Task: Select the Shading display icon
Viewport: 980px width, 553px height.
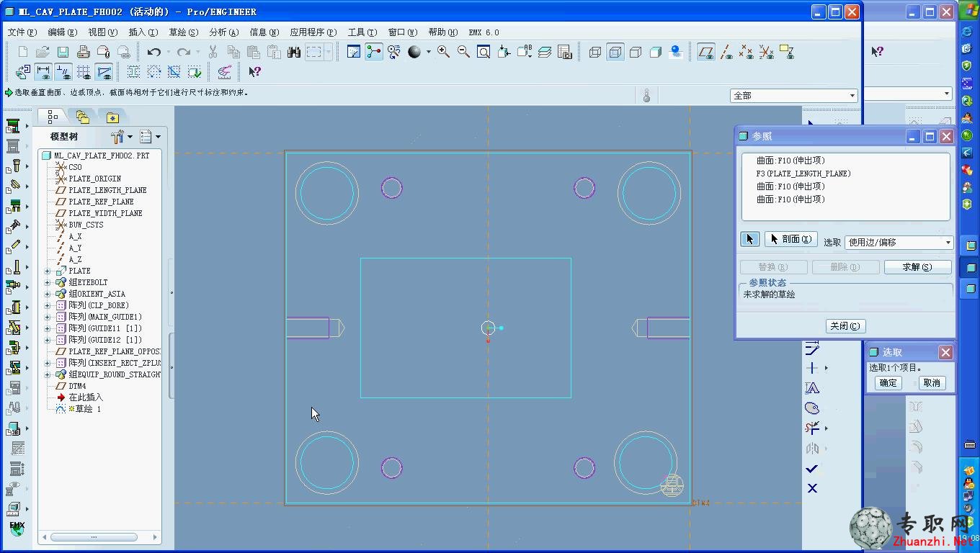Action: click(656, 52)
